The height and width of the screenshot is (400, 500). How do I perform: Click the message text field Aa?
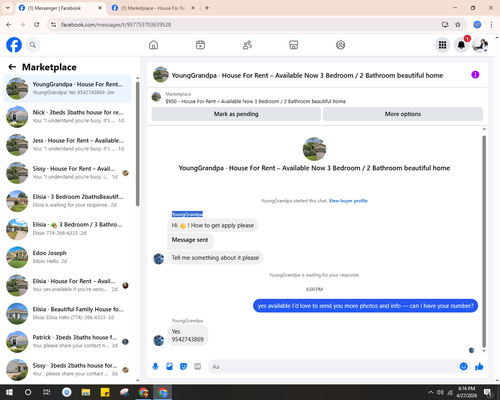click(x=333, y=367)
